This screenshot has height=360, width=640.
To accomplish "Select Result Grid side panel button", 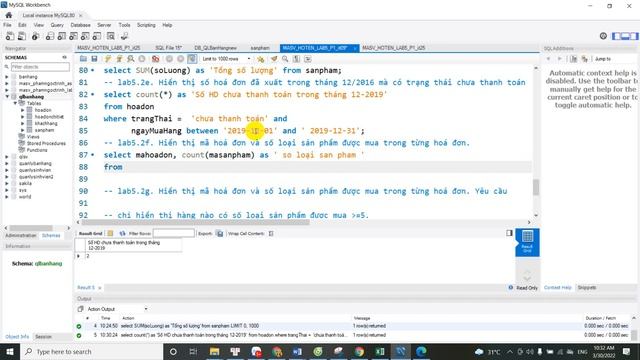I will point(527,242).
